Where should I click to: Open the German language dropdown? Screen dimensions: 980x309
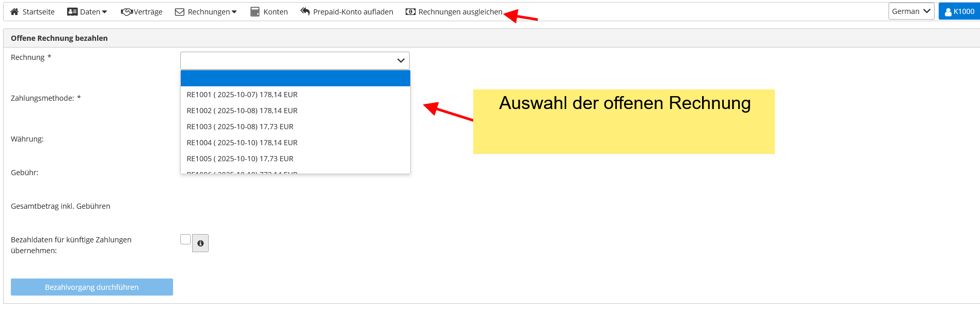(911, 11)
